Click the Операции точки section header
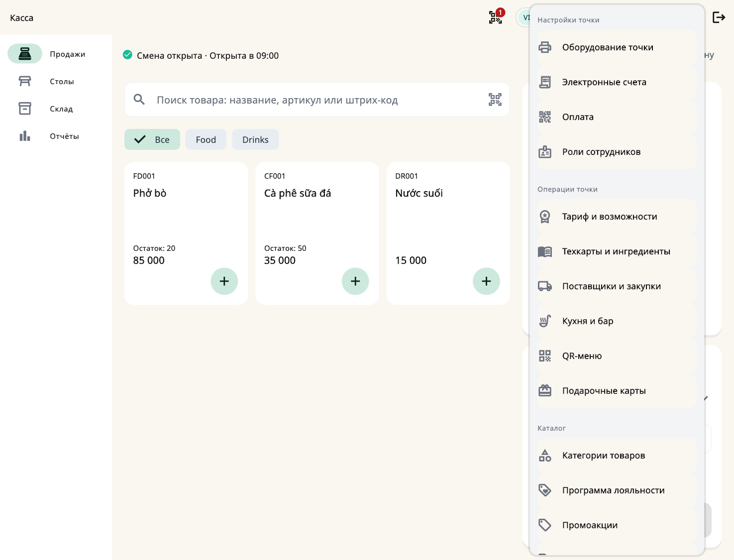734x560 pixels. pos(567,189)
